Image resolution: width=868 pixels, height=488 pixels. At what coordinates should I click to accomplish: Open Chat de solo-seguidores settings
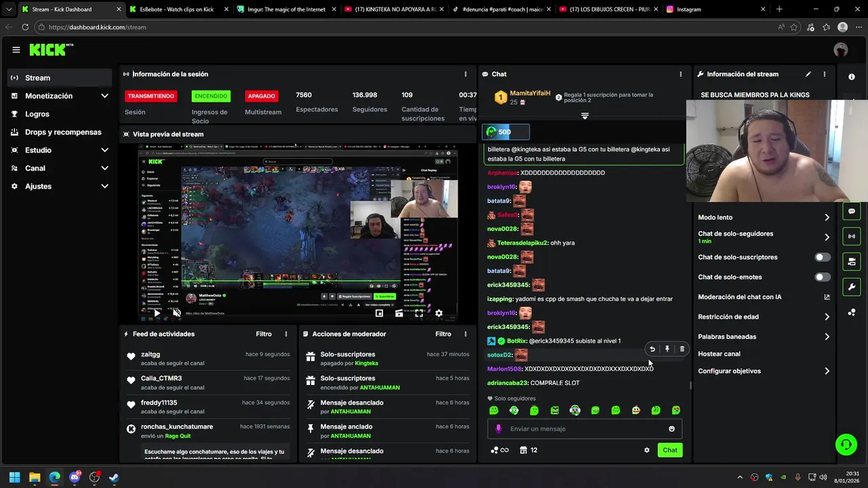coord(764,237)
